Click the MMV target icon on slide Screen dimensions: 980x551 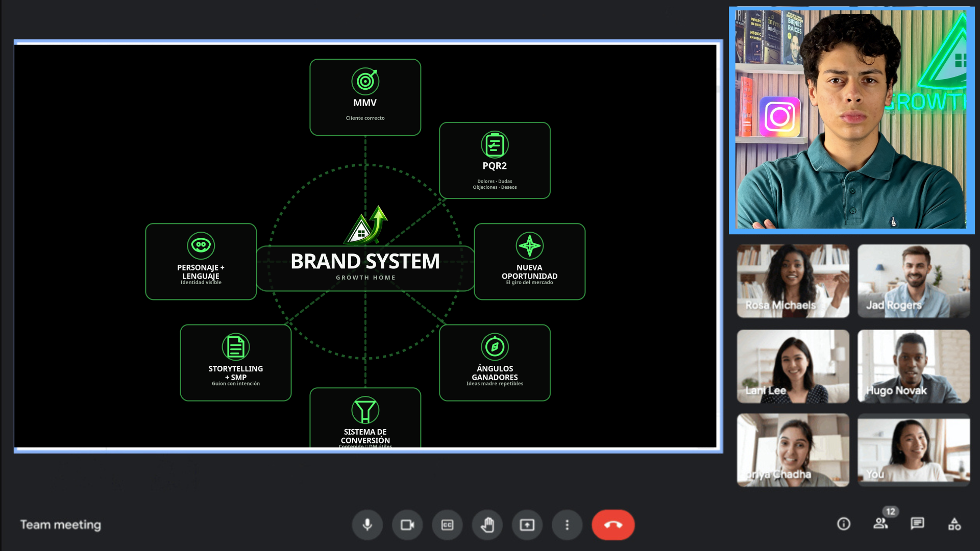[365, 81]
